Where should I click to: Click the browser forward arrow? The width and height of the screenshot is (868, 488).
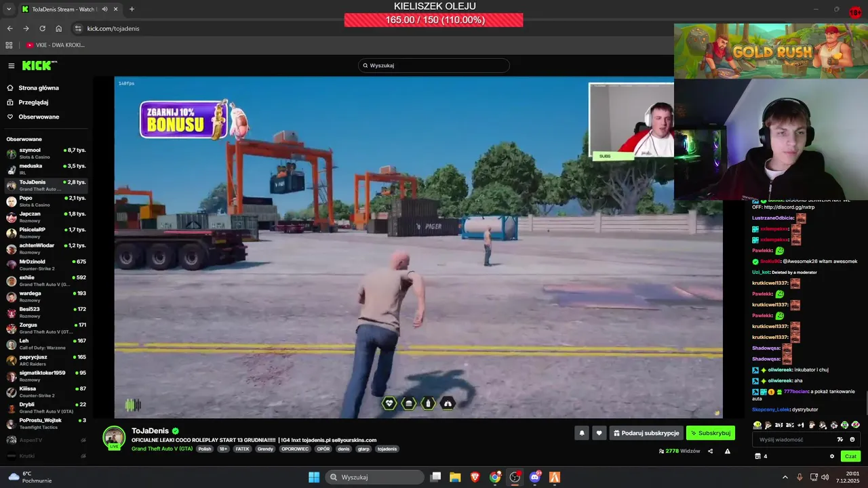[x=26, y=28]
